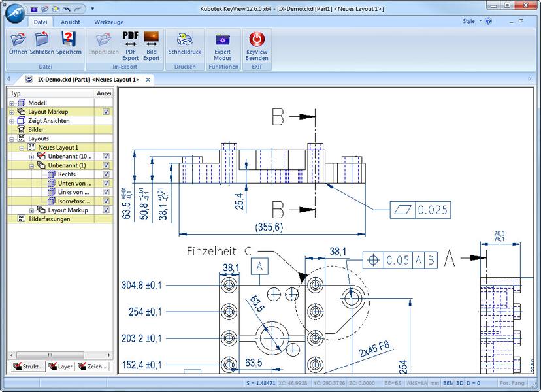Screen dimensions: 541x392
Task: Select the Zeich... panel tab
Action: pyautogui.click(x=91, y=366)
